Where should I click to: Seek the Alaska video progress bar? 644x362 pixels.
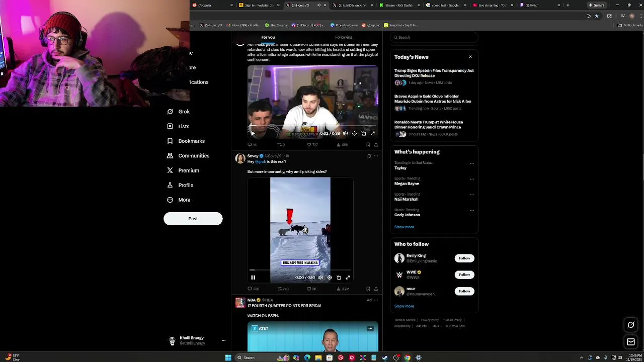300,270
